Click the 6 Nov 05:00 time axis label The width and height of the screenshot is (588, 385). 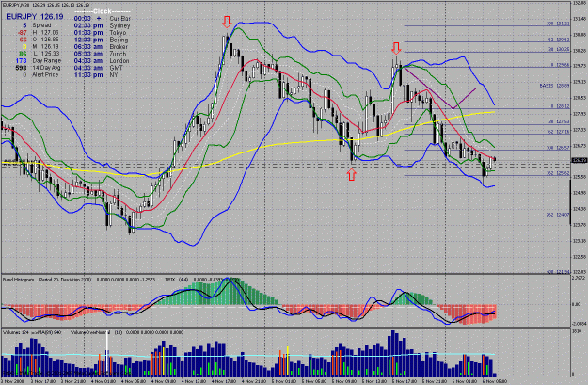pyautogui.click(x=495, y=381)
